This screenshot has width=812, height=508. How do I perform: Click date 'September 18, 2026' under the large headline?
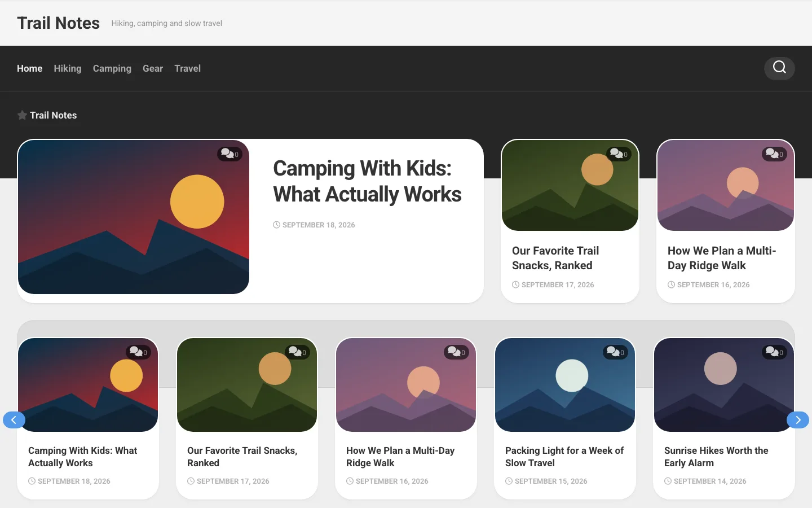click(x=319, y=225)
